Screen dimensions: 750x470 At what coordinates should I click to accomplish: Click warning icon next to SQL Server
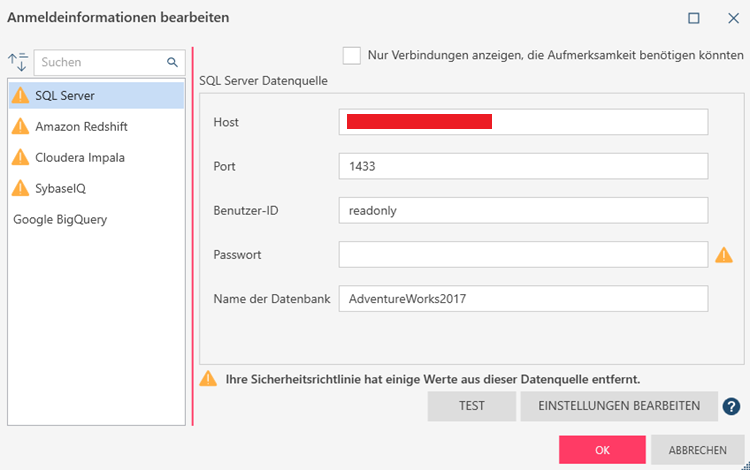click(x=20, y=95)
